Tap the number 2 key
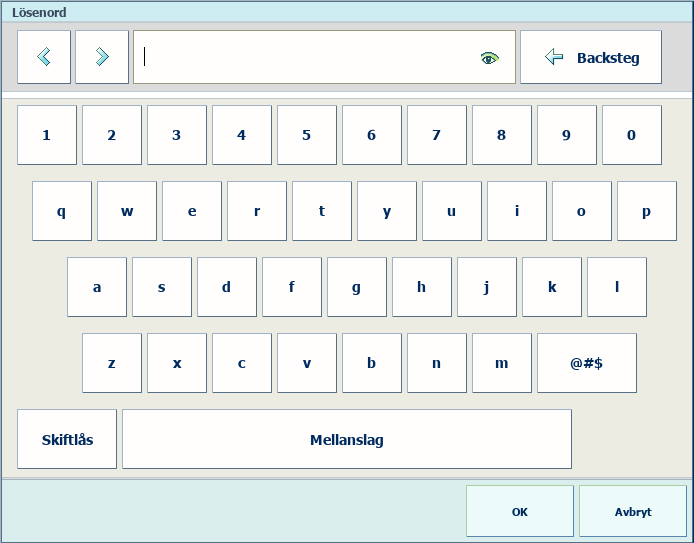This screenshot has height=543, width=694. [112, 135]
